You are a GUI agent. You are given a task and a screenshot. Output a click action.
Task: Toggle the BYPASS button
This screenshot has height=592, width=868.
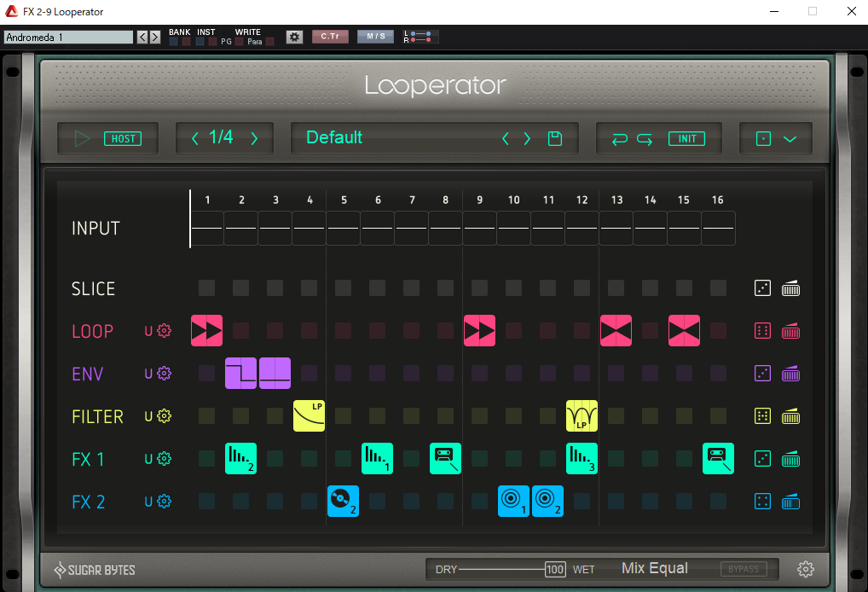tap(744, 569)
